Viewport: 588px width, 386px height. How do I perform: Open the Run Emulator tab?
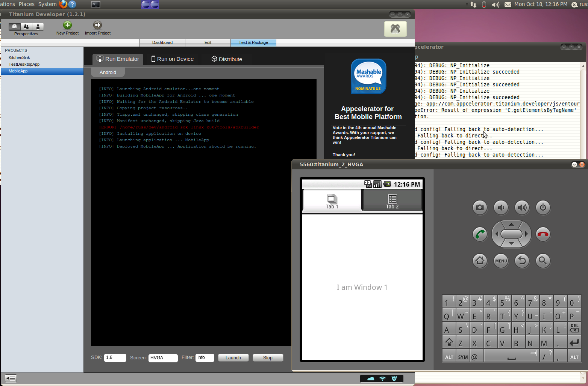(118, 59)
